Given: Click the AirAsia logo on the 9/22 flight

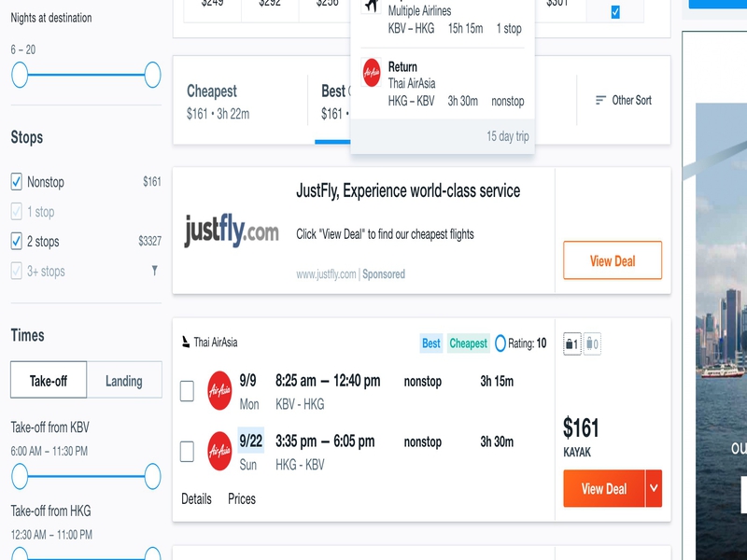Looking at the screenshot, I should pos(219,451).
